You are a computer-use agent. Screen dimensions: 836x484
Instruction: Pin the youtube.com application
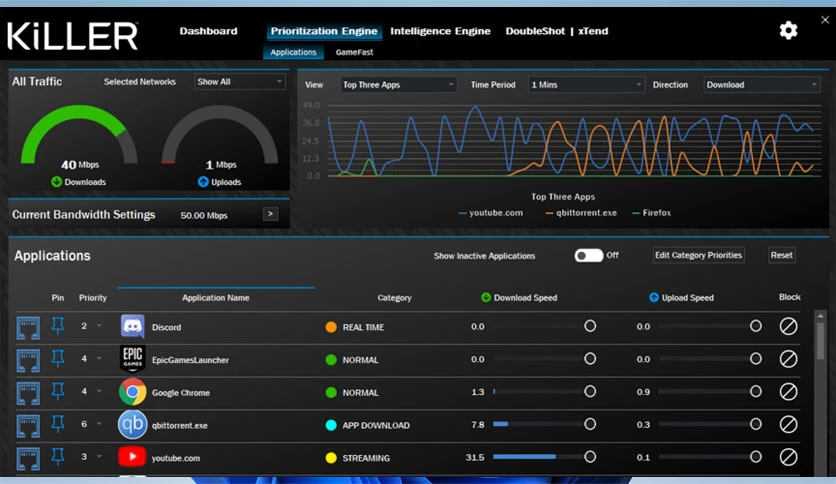58,456
